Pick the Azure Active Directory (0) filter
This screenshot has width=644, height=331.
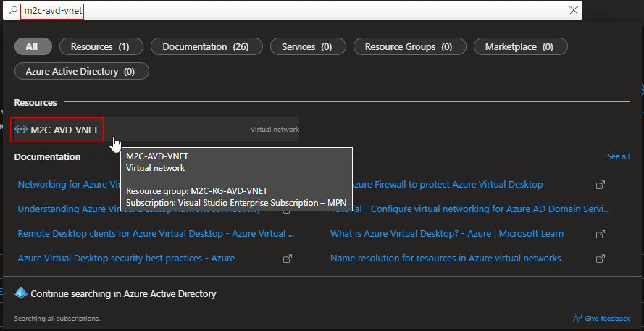[x=81, y=71]
